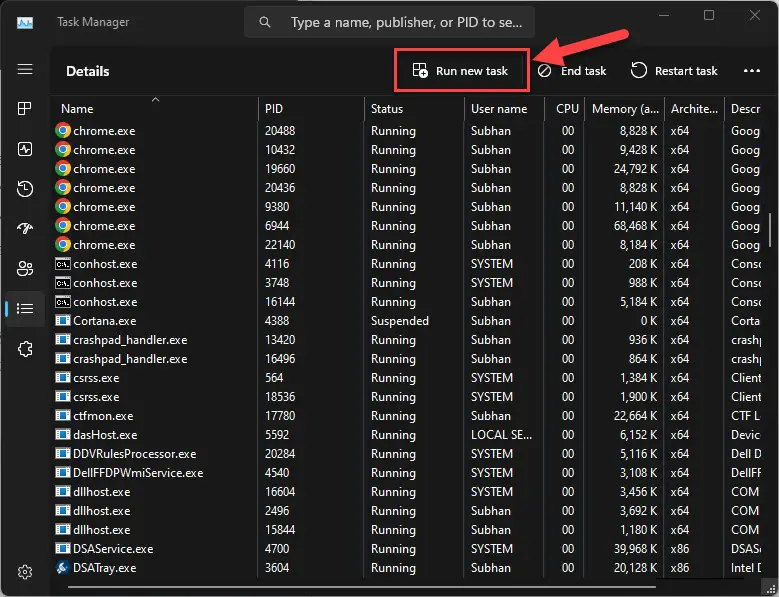The width and height of the screenshot is (779, 597).
Task: Open the Startup apps page icon
Action: [25, 228]
